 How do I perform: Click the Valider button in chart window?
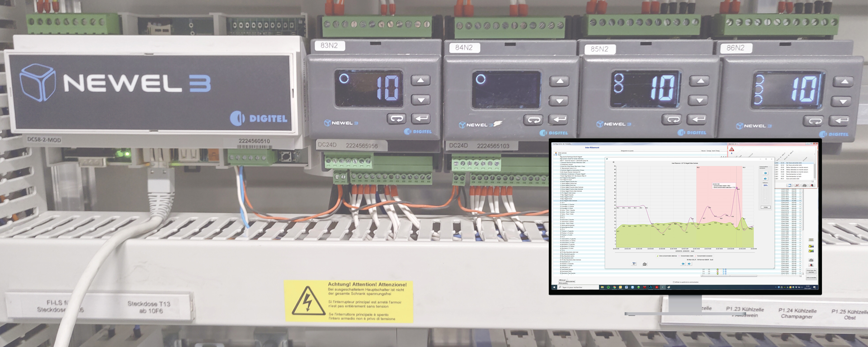click(x=765, y=207)
